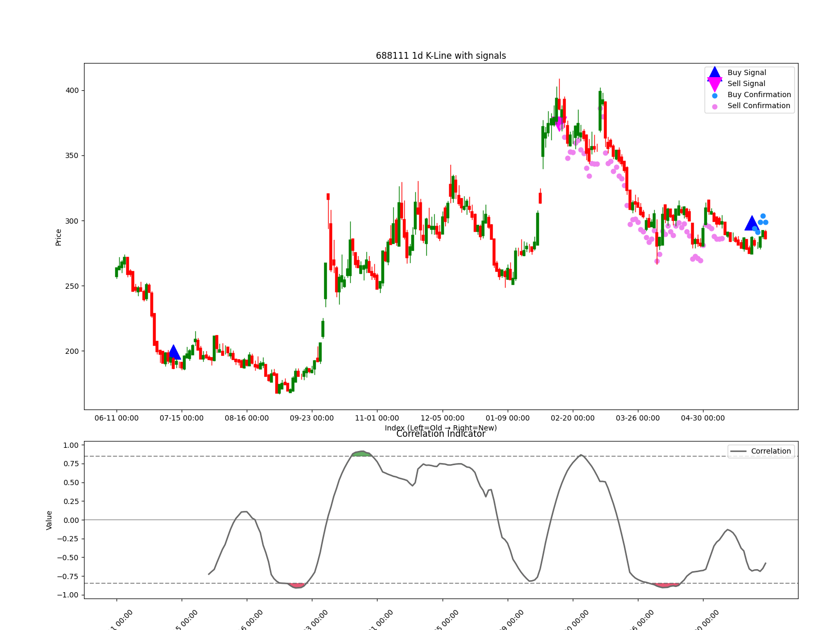Click the 'Sell Signal' legend label

tap(746, 84)
